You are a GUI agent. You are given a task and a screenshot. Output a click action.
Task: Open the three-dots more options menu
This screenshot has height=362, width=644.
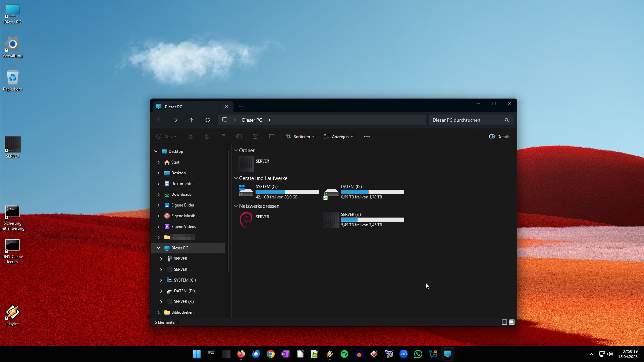click(x=367, y=137)
